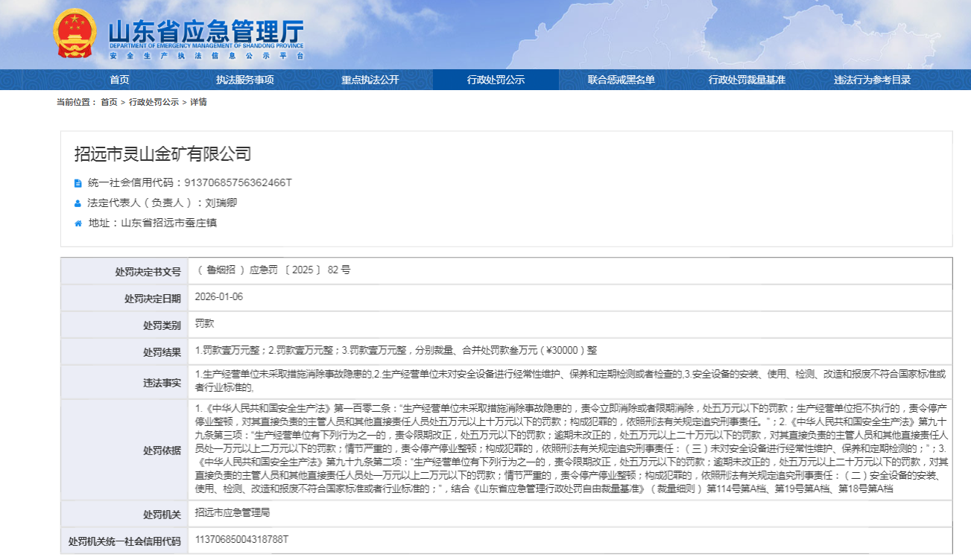Click the penalty document number value
Viewport: 971px width, 560px height.
point(273,270)
